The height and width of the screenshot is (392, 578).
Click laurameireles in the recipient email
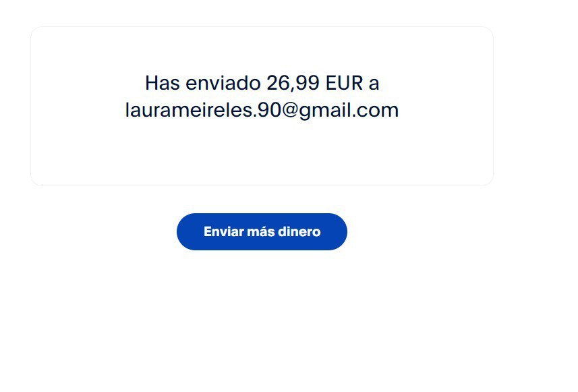189,110
